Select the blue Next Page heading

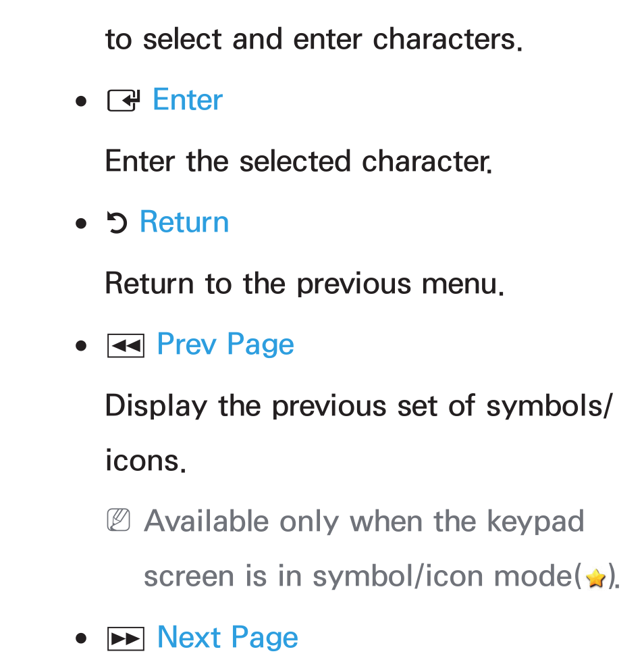pos(227,637)
